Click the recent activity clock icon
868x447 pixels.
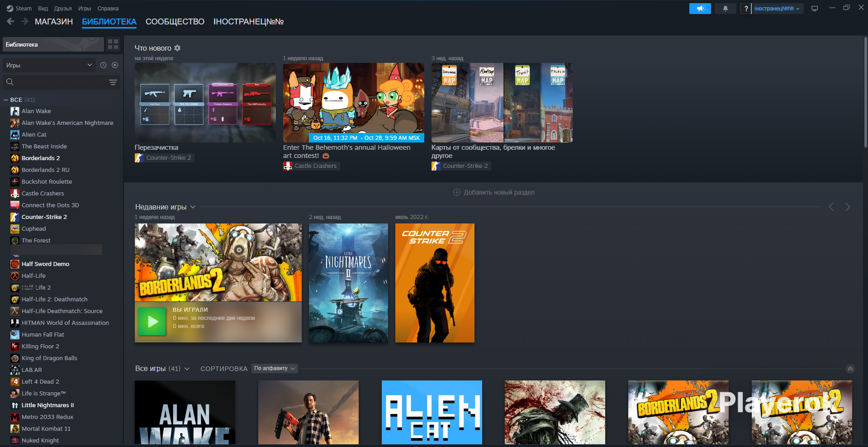pyautogui.click(x=103, y=65)
